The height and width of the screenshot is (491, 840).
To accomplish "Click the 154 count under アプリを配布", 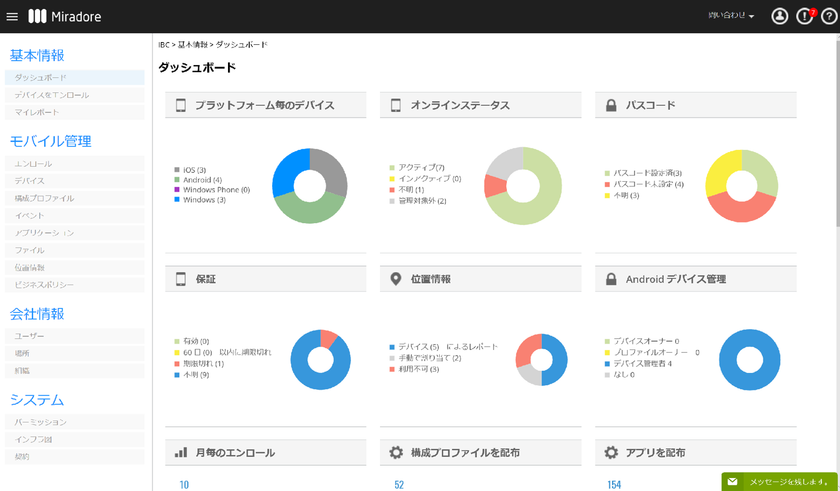I will click(x=614, y=484).
